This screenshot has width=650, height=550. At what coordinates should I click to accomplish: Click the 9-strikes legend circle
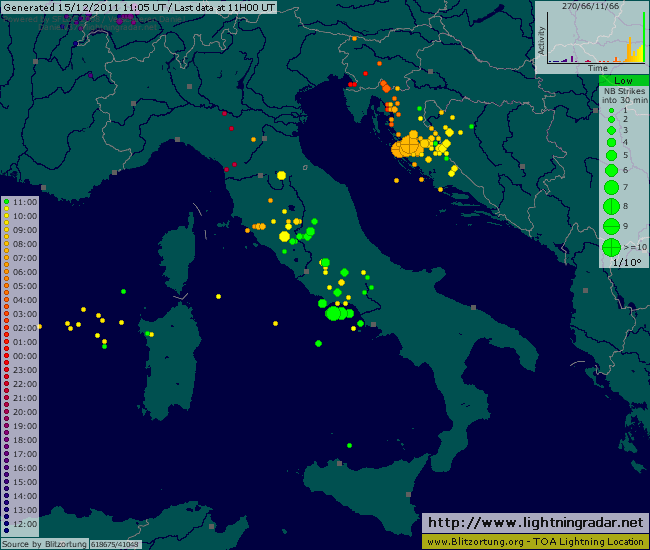[611, 226]
